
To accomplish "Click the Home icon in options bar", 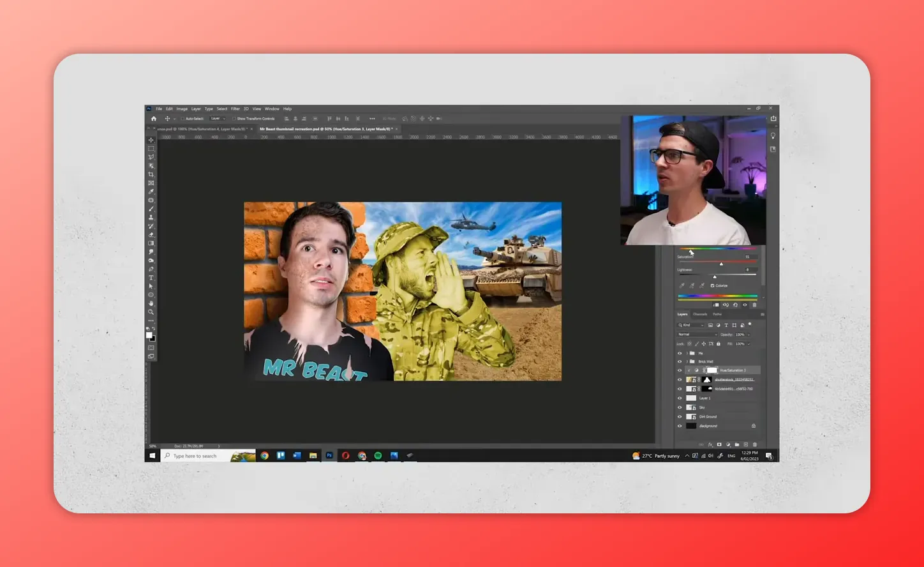I will coord(153,119).
